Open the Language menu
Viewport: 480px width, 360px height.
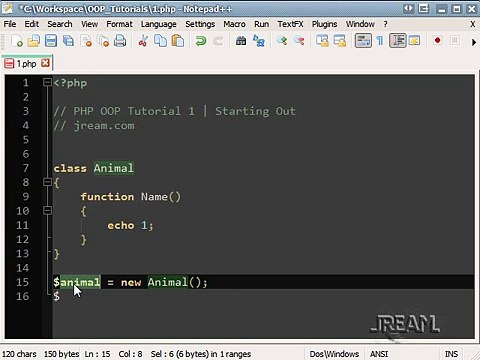coord(158,24)
